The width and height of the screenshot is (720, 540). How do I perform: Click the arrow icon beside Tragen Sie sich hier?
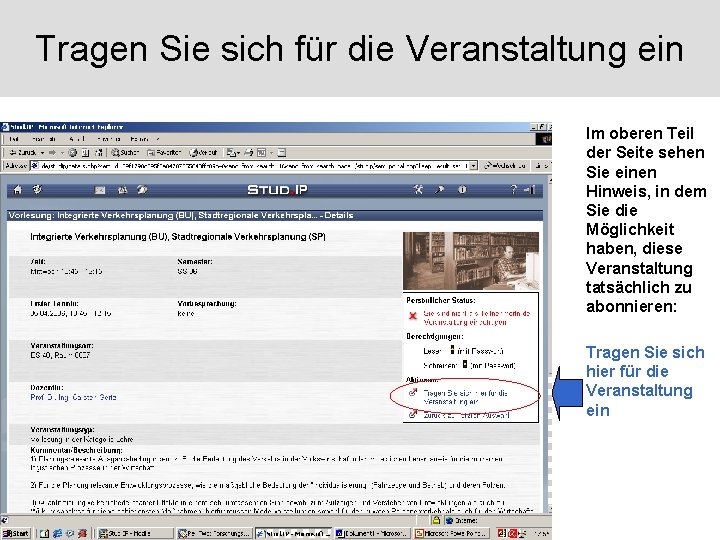[413, 393]
